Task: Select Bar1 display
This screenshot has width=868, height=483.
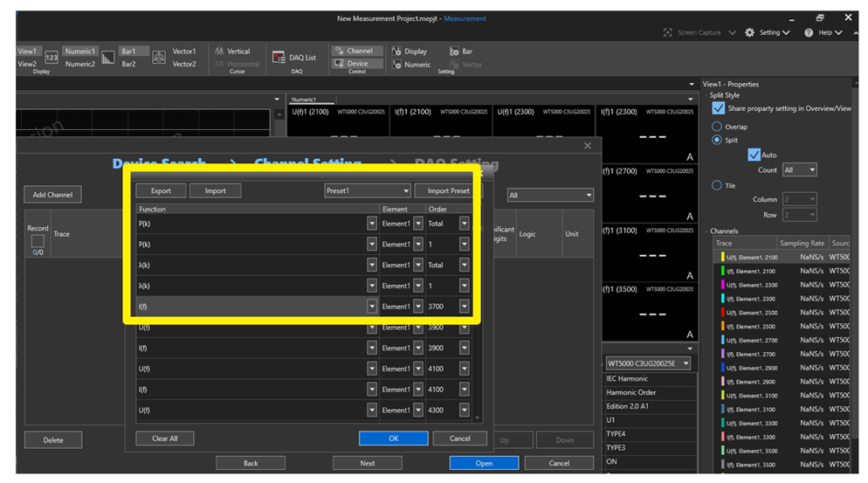Action: (x=133, y=51)
